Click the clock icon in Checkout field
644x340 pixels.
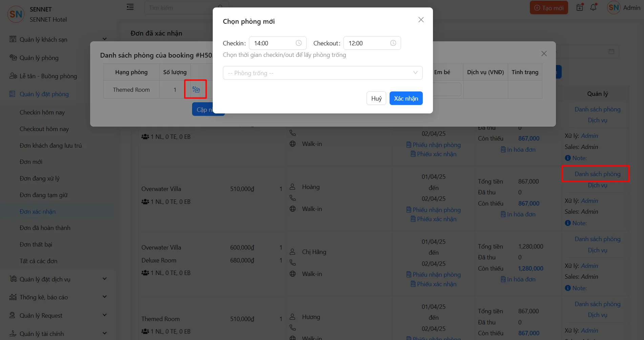393,43
